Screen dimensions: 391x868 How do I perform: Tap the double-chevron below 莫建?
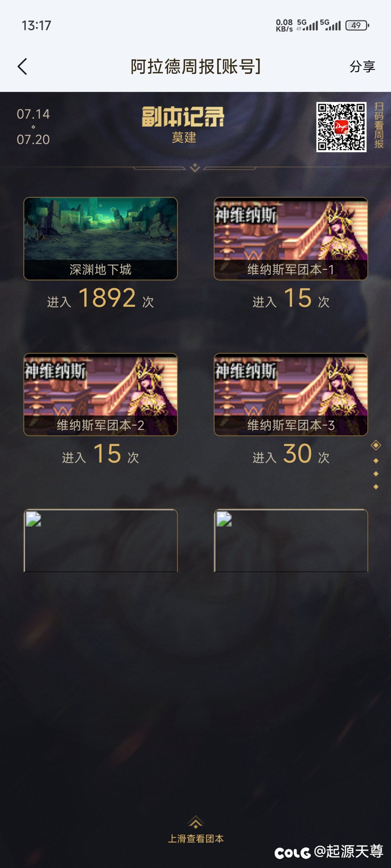(195, 167)
